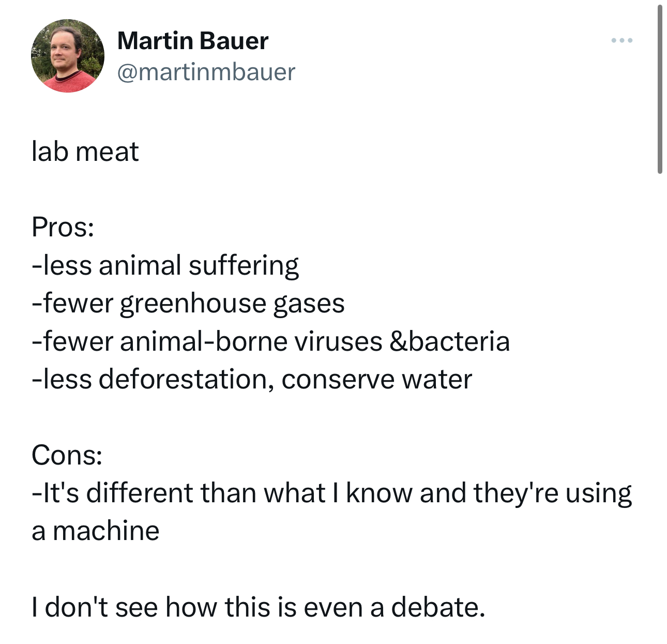Screen dimensions: 667x644
Task: Click the 'conserve water' phrase
Action: 376,379
